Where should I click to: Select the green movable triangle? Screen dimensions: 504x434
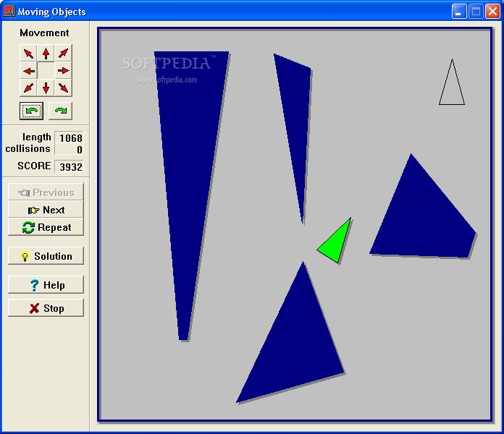tap(337, 244)
